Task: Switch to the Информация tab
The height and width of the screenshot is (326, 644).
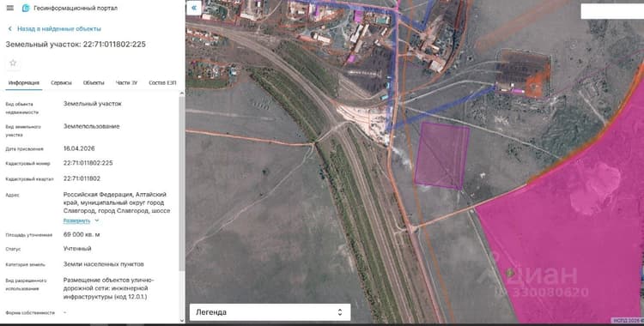Action: click(24, 82)
